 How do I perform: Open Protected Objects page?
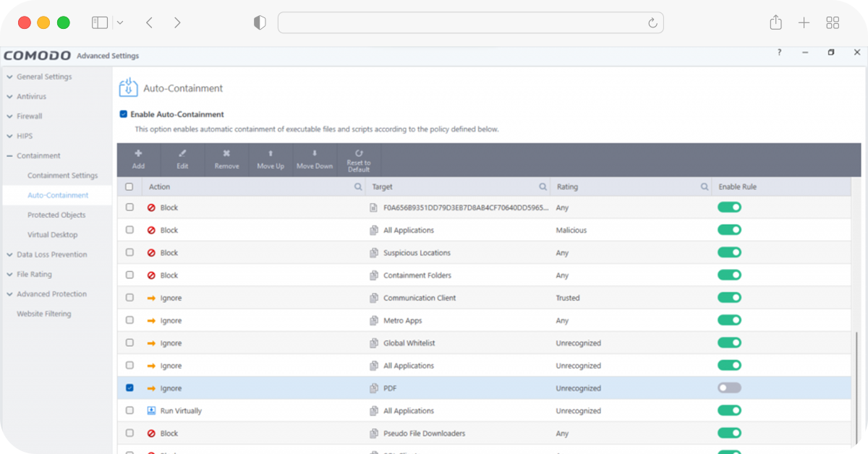click(x=56, y=215)
